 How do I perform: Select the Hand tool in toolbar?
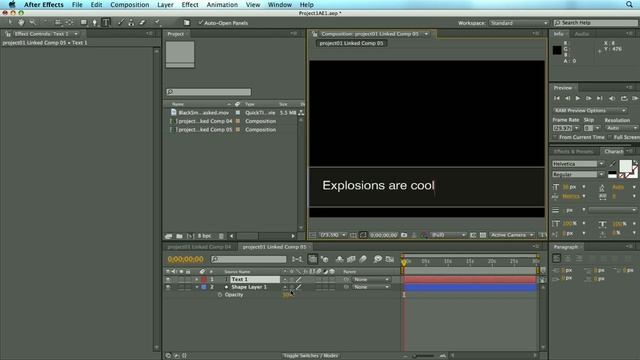(x=21, y=22)
